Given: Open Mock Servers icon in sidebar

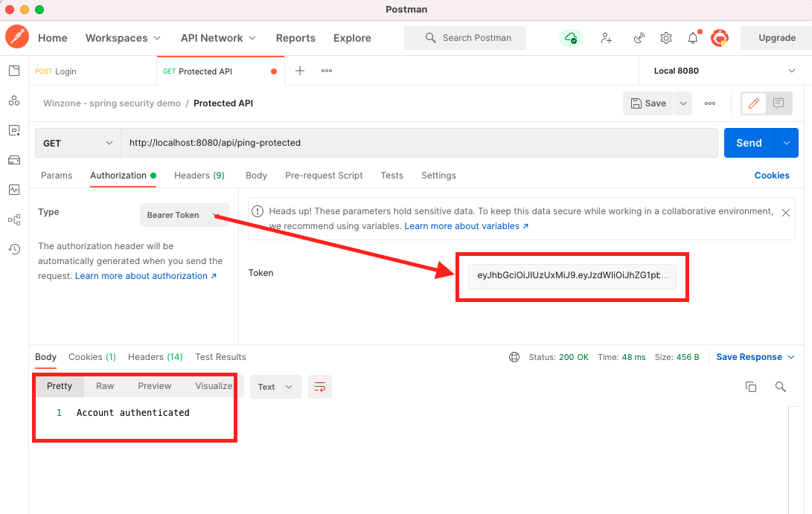Looking at the screenshot, I should [x=14, y=161].
